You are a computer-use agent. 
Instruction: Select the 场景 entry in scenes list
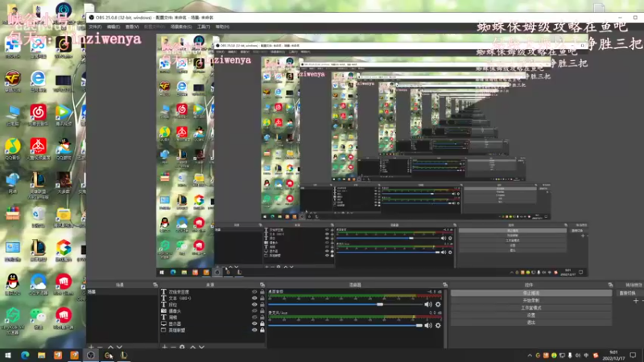tap(122, 292)
